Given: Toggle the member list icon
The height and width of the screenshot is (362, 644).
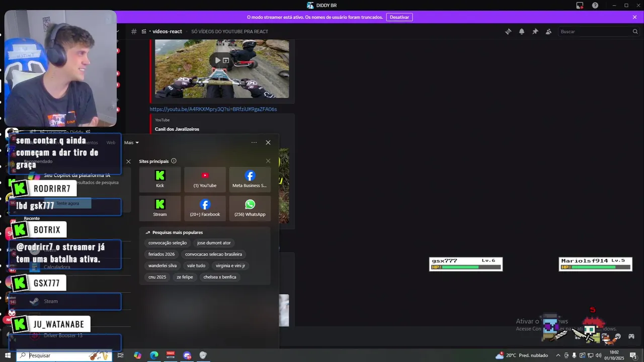Looking at the screenshot, I should pyautogui.click(x=549, y=31).
